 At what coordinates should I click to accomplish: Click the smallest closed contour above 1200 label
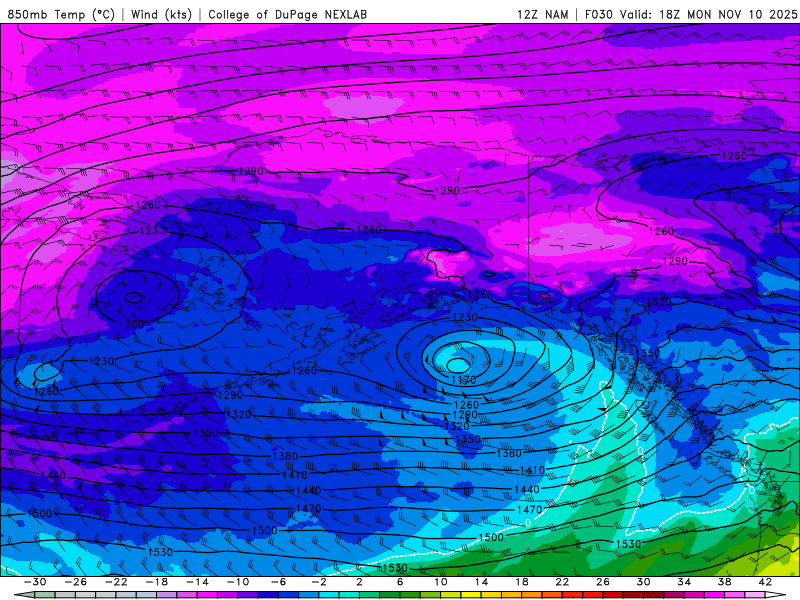[134, 297]
